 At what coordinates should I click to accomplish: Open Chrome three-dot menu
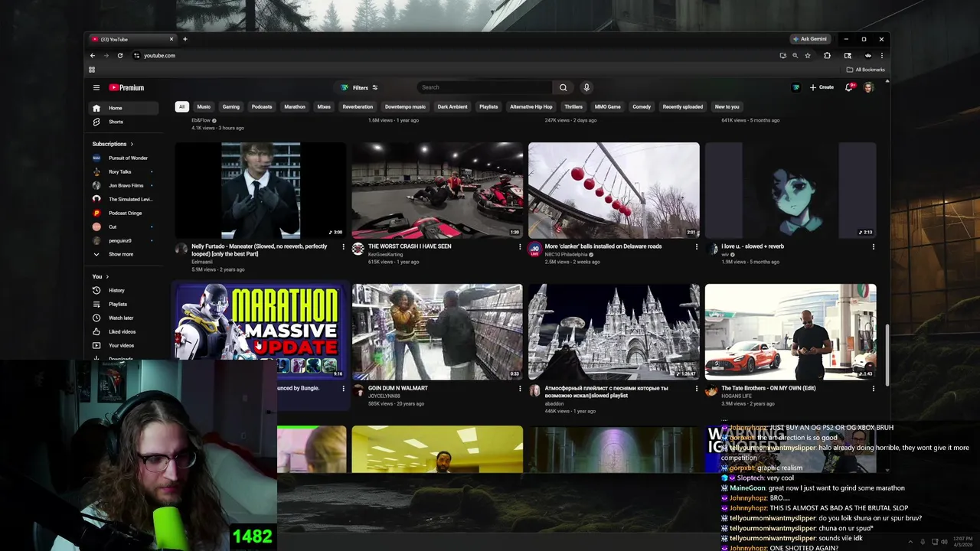pyautogui.click(x=882, y=55)
